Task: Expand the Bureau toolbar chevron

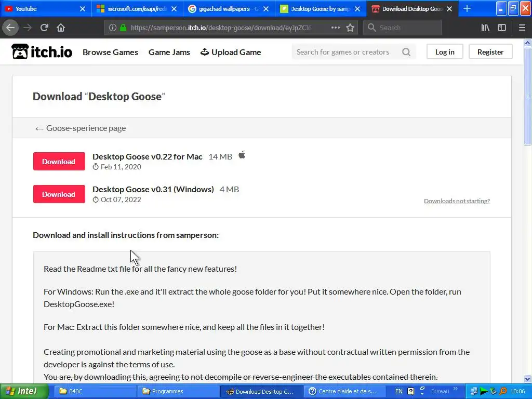Action: (x=455, y=389)
